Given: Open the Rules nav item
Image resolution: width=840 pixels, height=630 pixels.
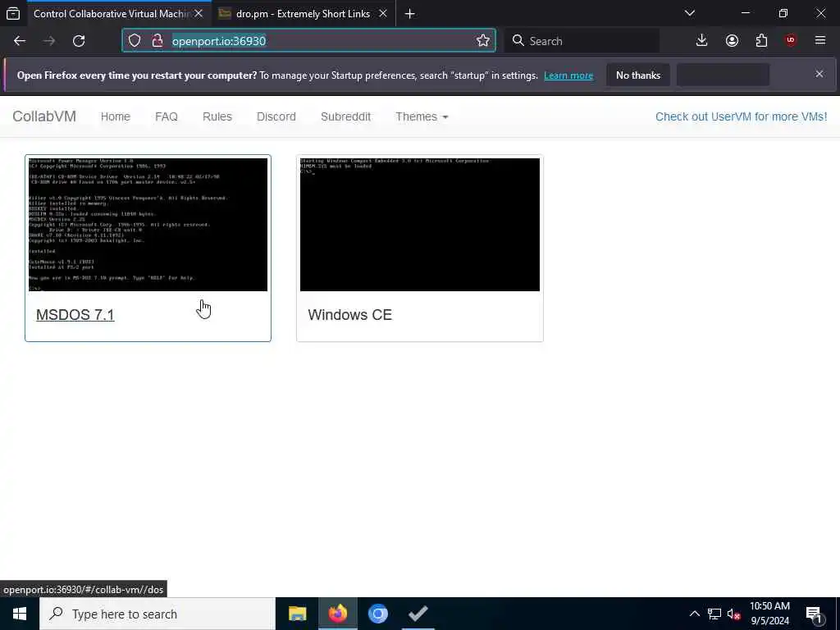Looking at the screenshot, I should pyautogui.click(x=217, y=116).
